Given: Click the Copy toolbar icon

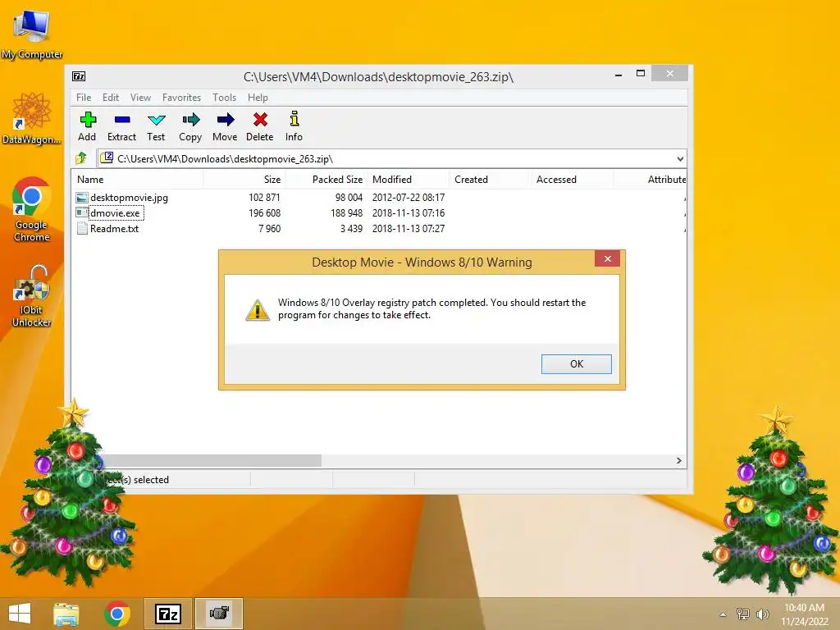Looking at the screenshot, I should (x=190, y=126).
